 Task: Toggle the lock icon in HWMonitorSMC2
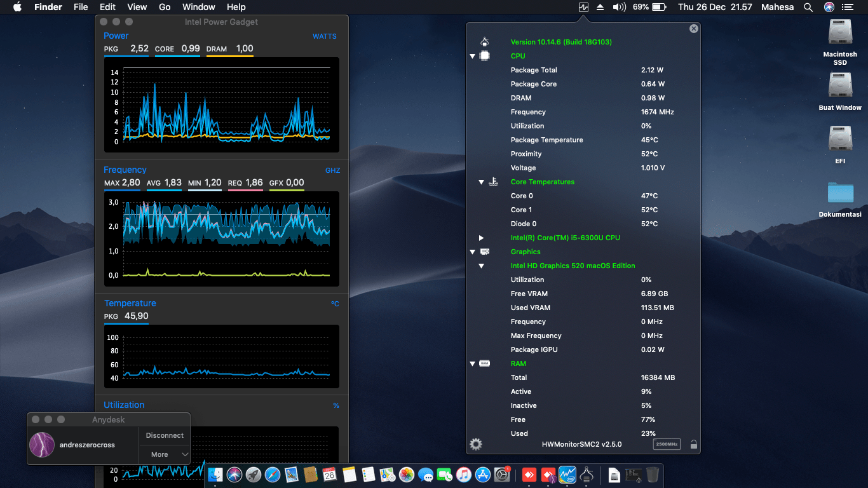click(x=693, y=444)
